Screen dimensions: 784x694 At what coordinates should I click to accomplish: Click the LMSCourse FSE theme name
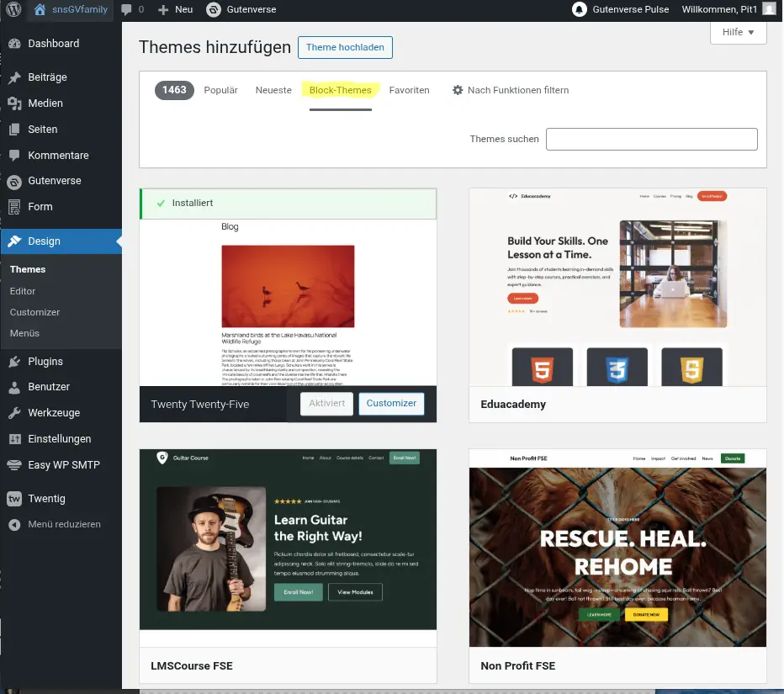pos(192,666)
